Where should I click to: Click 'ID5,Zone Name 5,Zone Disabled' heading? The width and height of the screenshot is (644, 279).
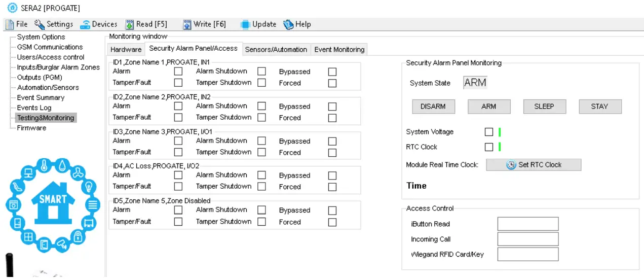[162, 201]
